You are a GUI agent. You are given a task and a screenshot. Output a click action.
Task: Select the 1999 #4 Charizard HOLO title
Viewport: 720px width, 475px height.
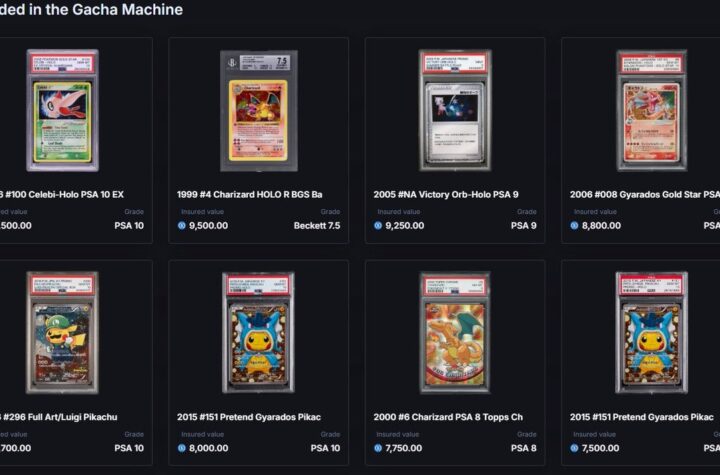(x=250, y=194)
